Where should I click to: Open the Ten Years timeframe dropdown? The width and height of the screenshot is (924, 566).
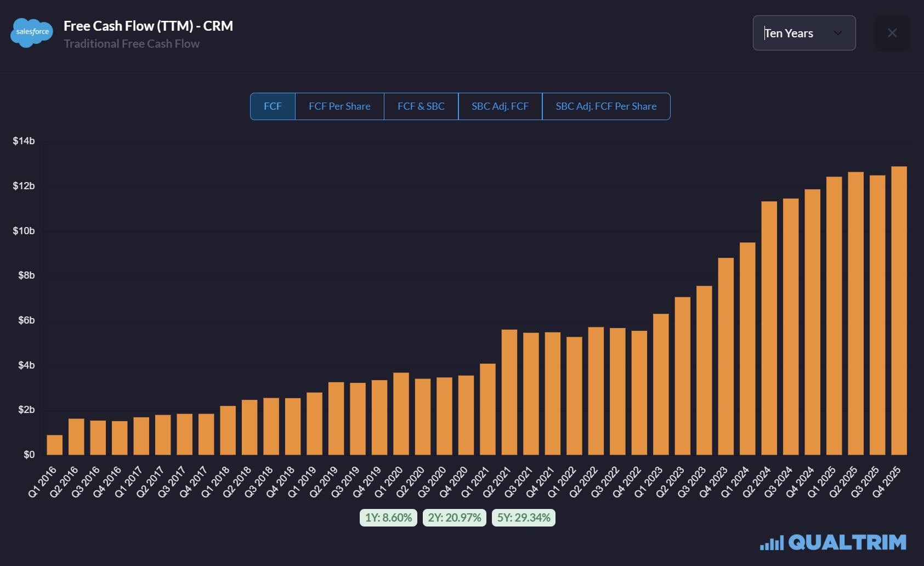804,33
